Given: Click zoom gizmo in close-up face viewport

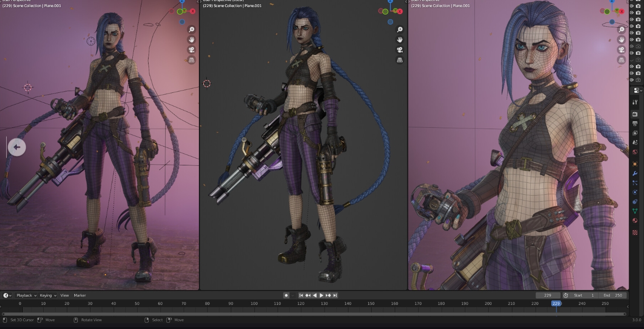Looking at the screenshot, I should [621, 30].
